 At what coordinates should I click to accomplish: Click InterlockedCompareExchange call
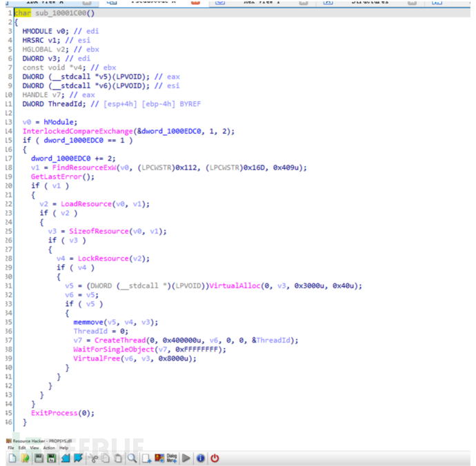click(x=78, y=132)
